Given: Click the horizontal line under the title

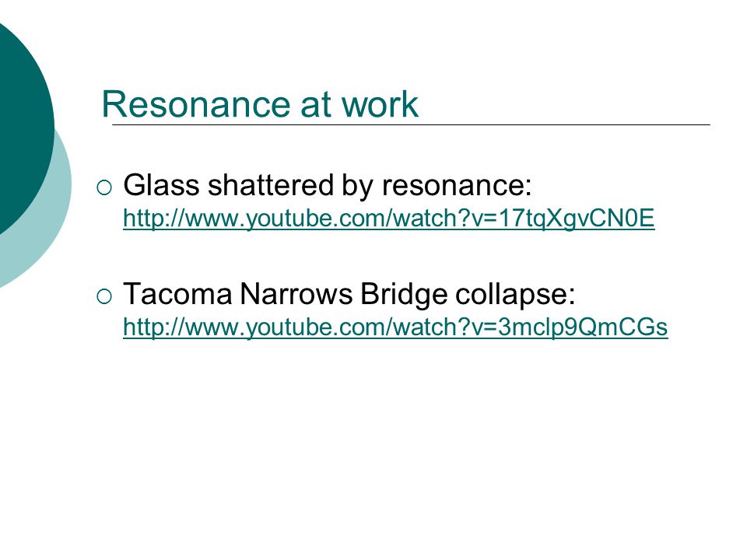Looking at the screenshot, I should [411, 124].
